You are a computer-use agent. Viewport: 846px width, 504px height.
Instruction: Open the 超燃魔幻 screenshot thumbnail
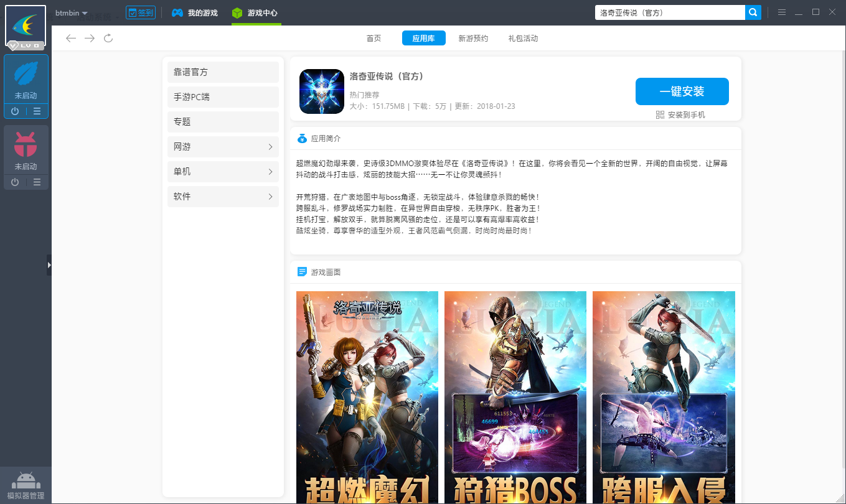point(367,397)
